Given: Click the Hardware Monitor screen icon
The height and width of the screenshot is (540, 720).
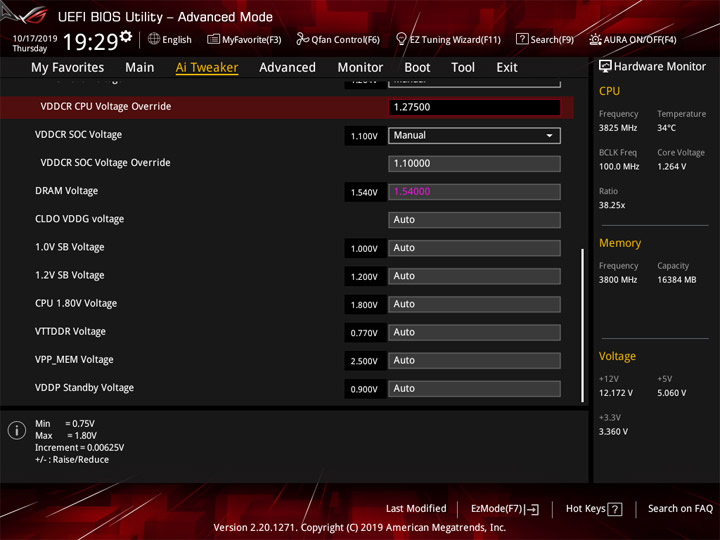Looking at the screenshot, I should tap(605, 67).
